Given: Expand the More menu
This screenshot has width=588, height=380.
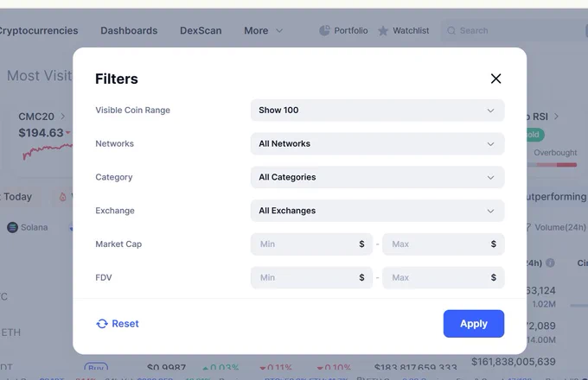Looking at the screenshot, I should [263, 31].
